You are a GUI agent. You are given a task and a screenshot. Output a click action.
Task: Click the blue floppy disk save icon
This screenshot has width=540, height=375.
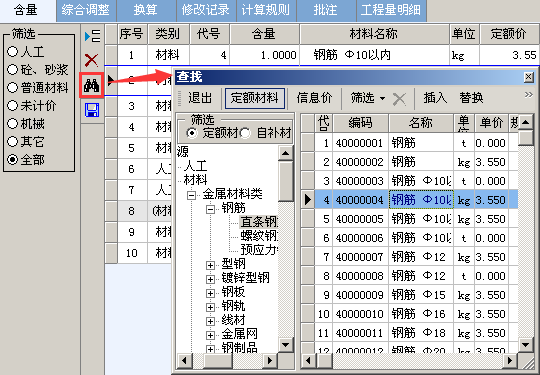coord(92,110)
